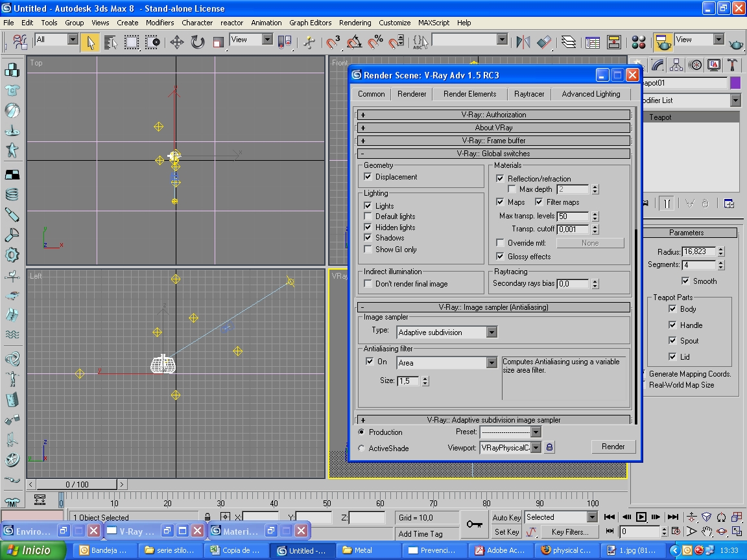Viewport: 747px width, 560px height.
Task: Uncheck the Displacement checkbox
Action: tap(368, 177)
